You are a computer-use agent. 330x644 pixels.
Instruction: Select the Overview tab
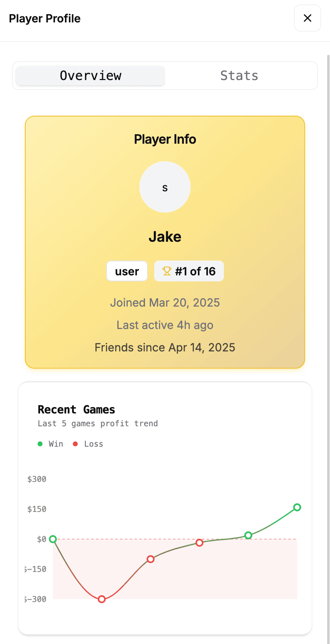(x=91, y=76)
